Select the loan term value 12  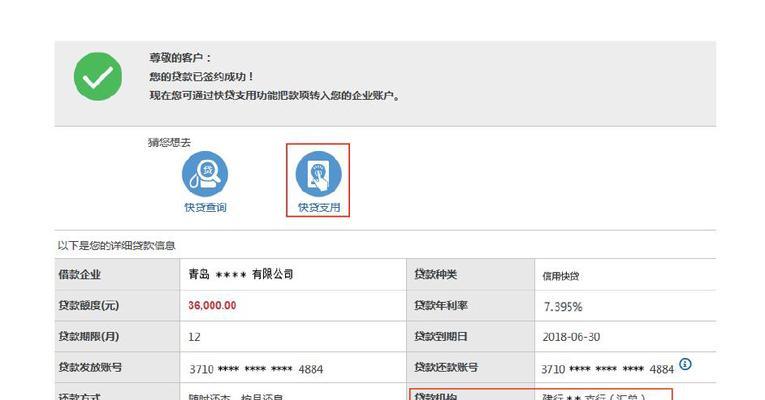195,337
